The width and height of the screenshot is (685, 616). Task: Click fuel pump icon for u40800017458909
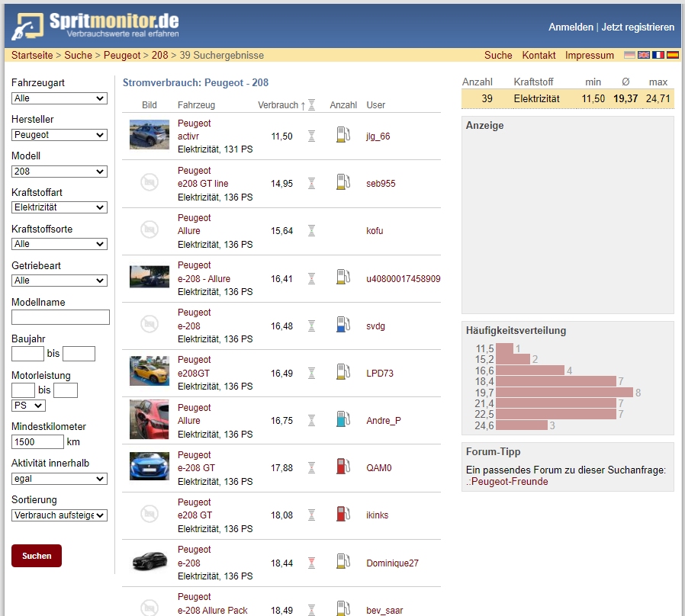click(343, 278)
